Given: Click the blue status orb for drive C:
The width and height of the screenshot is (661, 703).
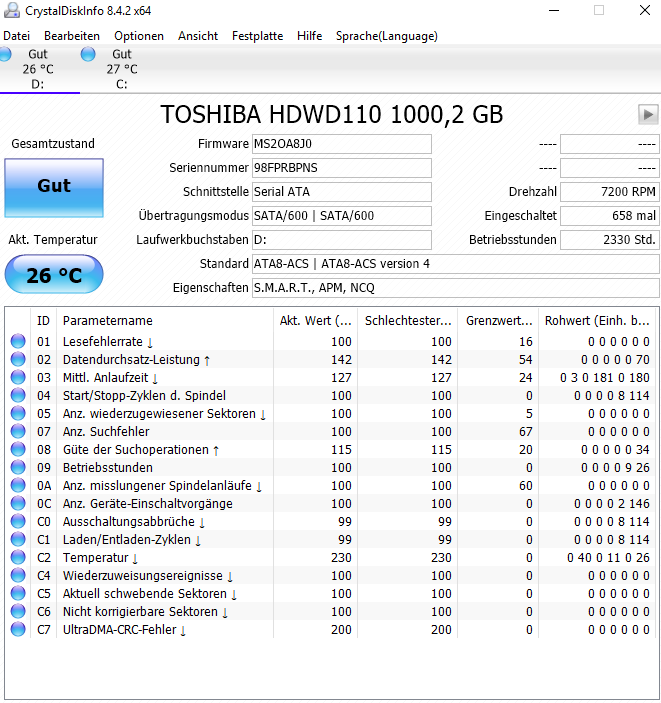Looking at the screenshot, I should pos(88,54).
